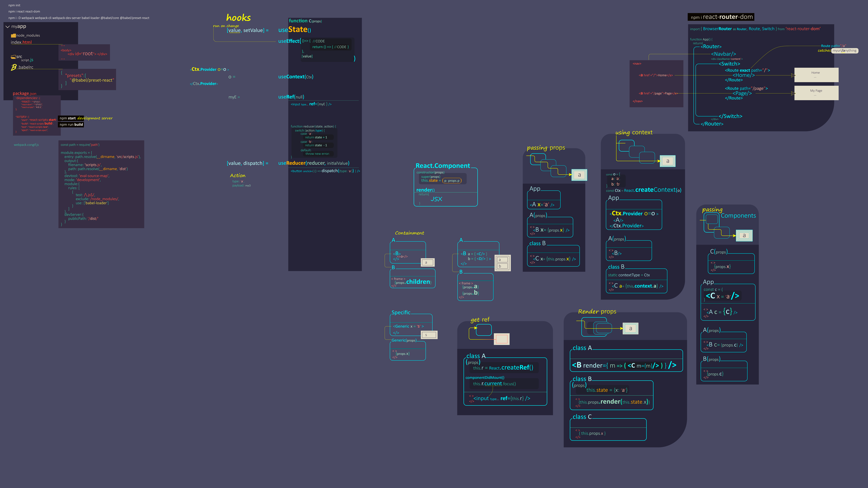Click the npm run build label
This screenshot has height=488, width=868.
click(x=71, y=125)
